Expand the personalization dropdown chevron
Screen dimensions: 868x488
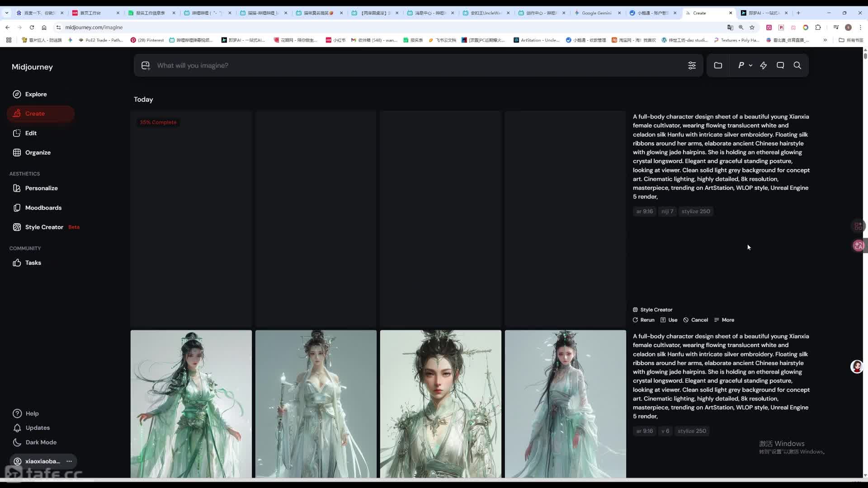750,66
